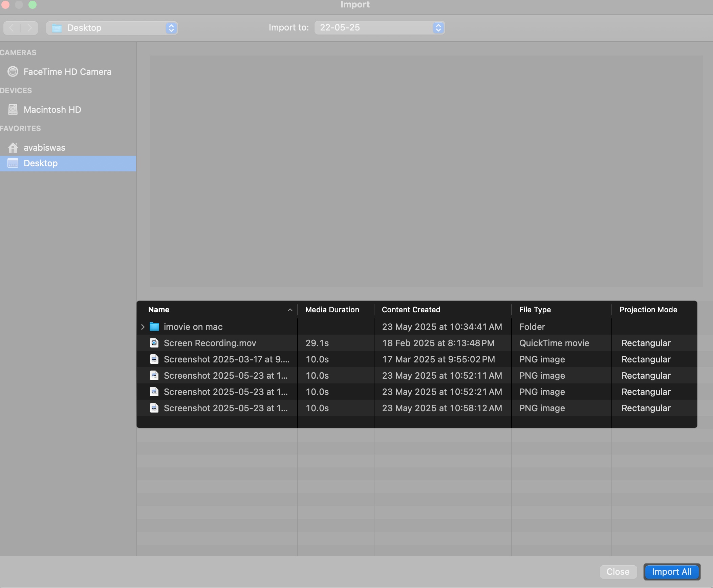Click the folder icon next to imovie on mac
Screen dimensions: 713x588
tap(154, 327)
